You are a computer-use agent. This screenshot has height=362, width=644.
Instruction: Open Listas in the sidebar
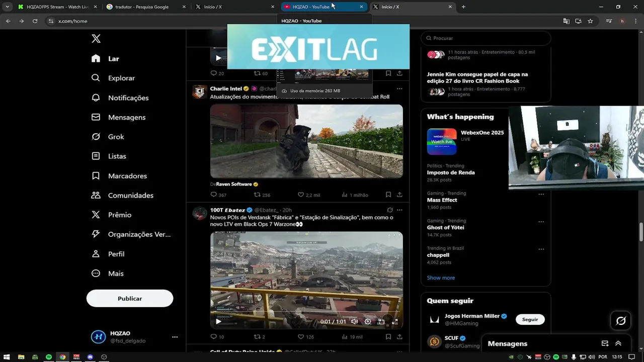(109, 156)
